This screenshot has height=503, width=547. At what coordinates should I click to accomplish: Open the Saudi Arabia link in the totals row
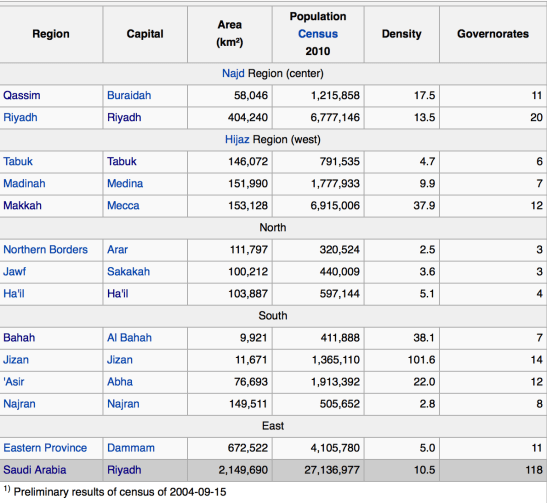tap(35, 470)
